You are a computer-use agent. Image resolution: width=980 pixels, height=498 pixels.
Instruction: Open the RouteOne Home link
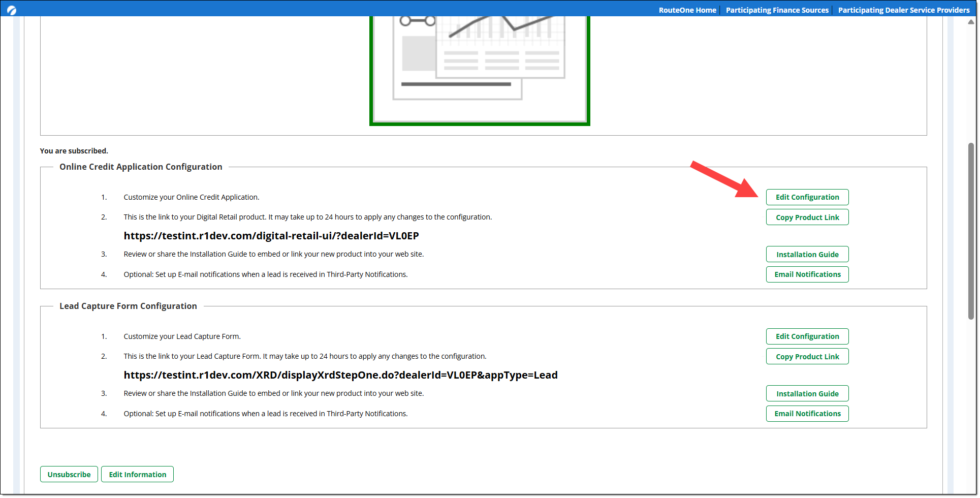pyautogui.click(x=687, y=10)
